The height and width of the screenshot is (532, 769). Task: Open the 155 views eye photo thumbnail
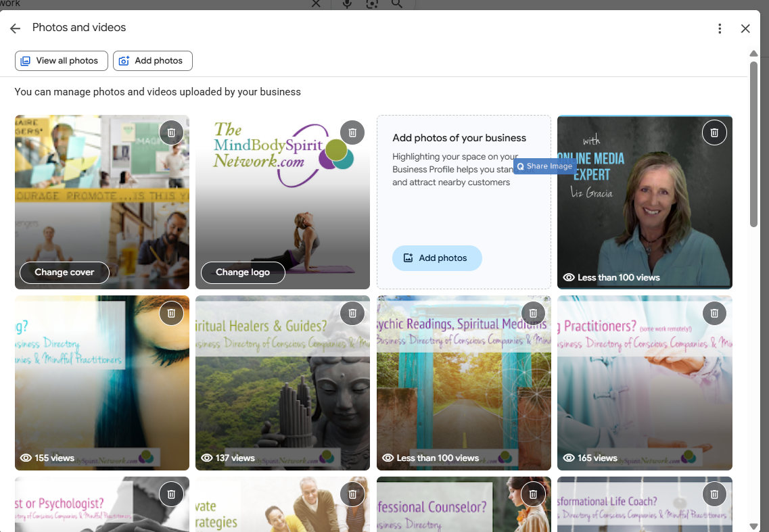[x=102, y=383]
